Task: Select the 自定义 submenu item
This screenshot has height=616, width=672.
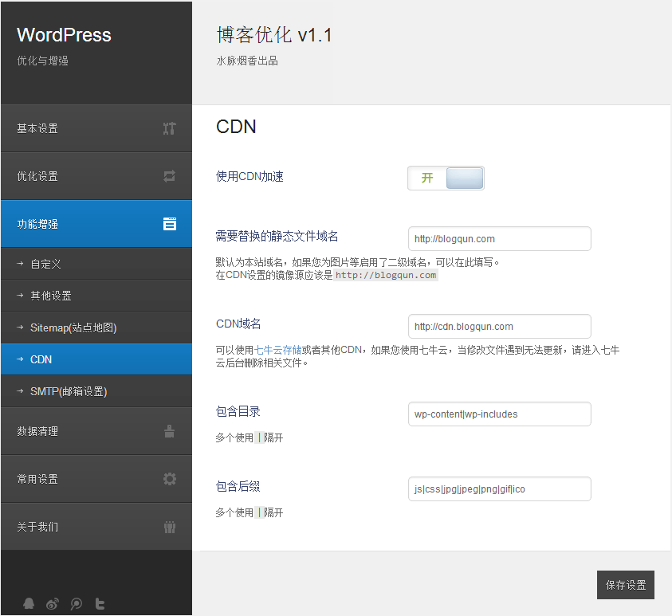Action: pyautogui.click(x=96, y=264)
